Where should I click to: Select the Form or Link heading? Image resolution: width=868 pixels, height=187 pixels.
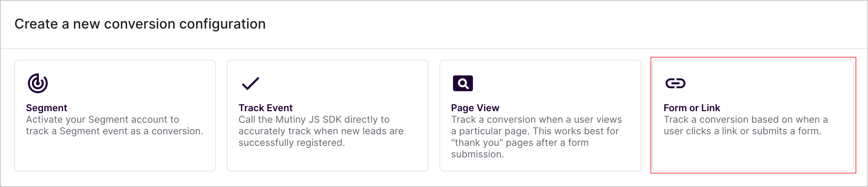692,108
